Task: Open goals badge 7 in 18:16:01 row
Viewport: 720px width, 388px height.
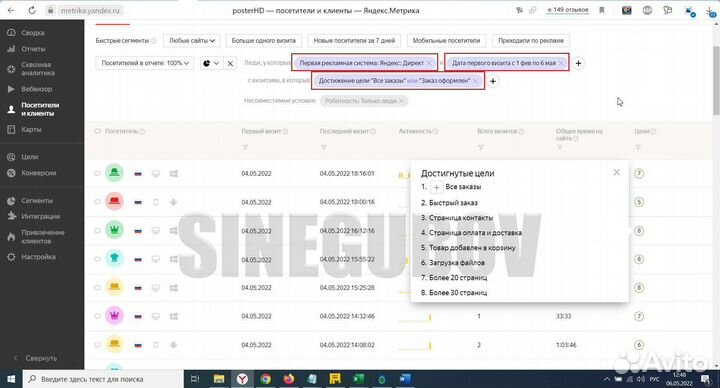Action: 639,174
